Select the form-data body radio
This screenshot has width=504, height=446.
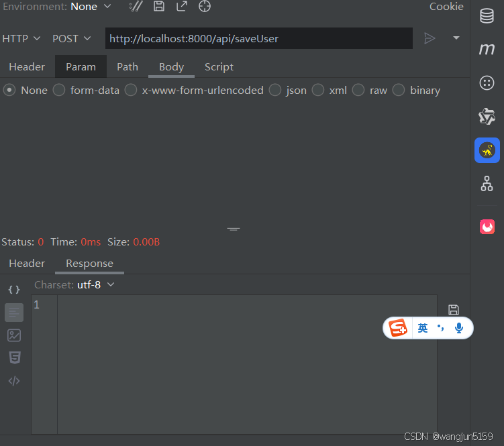tap(59, 91)
